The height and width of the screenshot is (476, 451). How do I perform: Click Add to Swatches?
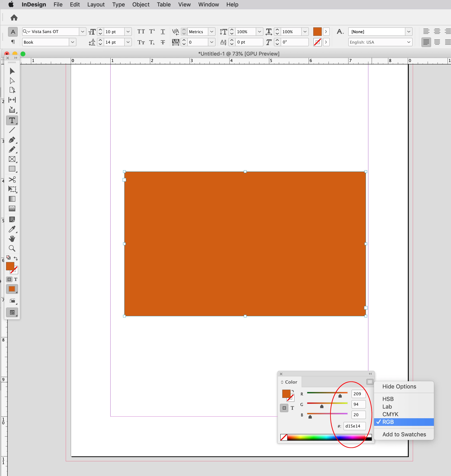404,434
